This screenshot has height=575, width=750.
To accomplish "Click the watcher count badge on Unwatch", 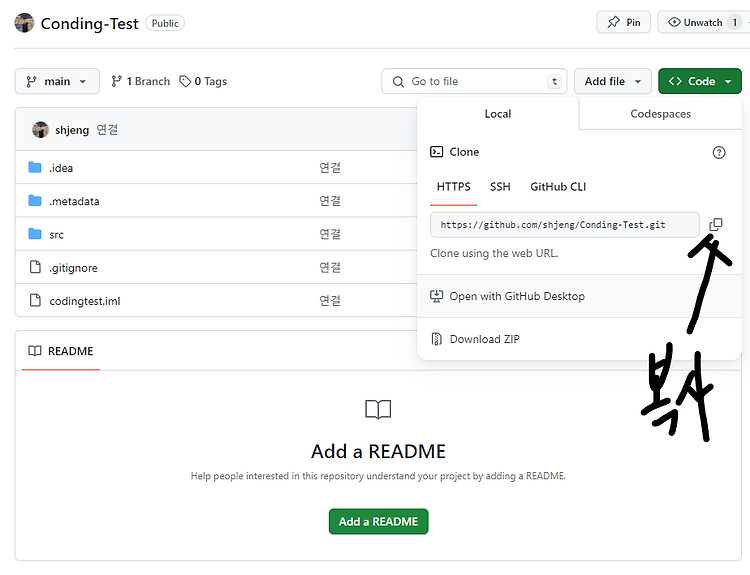I will (735, 22).
